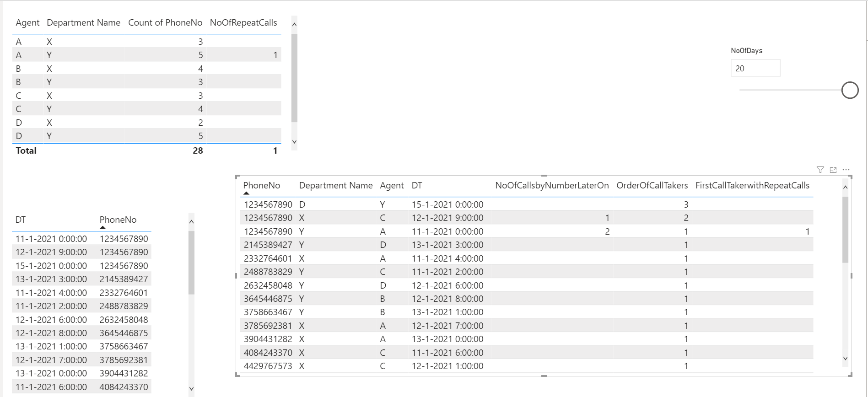Click the Agent header in summary table
Viewport: 868px width, 397px height.
pos(27,22)
